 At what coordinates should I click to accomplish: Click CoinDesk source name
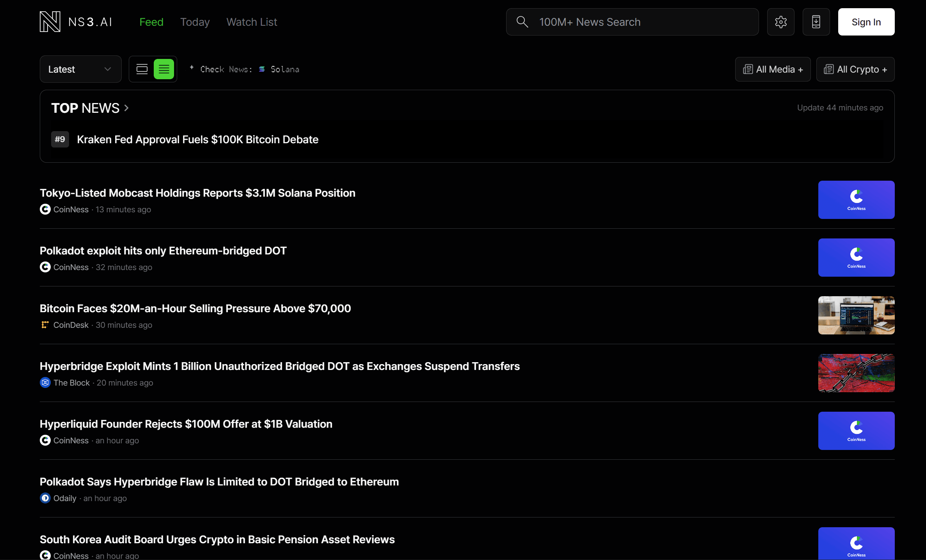coord(71,325)
